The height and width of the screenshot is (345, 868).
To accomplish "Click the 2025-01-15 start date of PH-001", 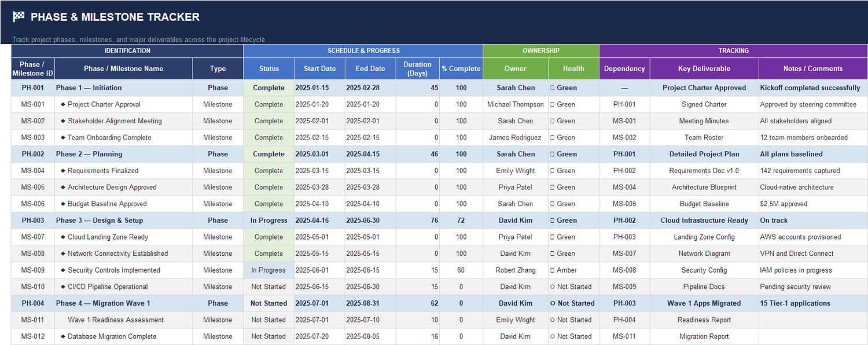I will point(320,88).
